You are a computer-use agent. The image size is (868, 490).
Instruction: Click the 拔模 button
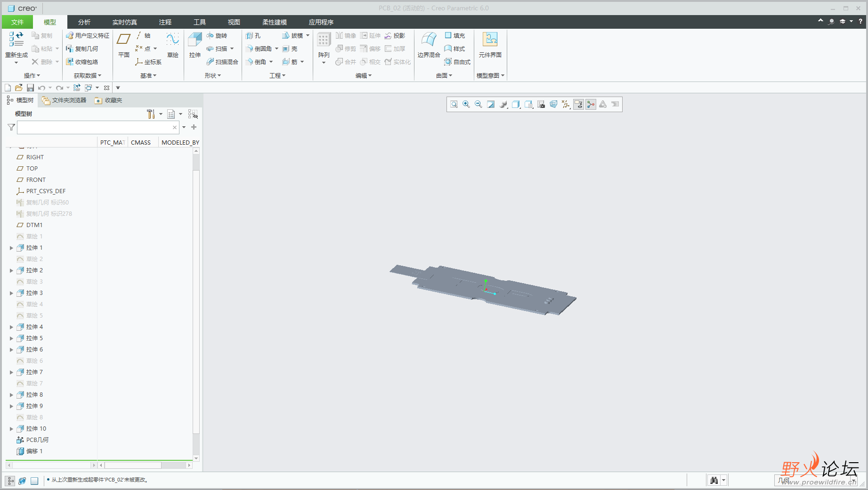click(292, 36)
